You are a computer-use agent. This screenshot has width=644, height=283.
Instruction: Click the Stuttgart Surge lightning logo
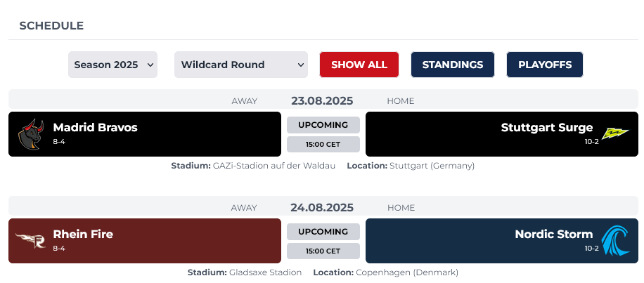coord(615,133)
